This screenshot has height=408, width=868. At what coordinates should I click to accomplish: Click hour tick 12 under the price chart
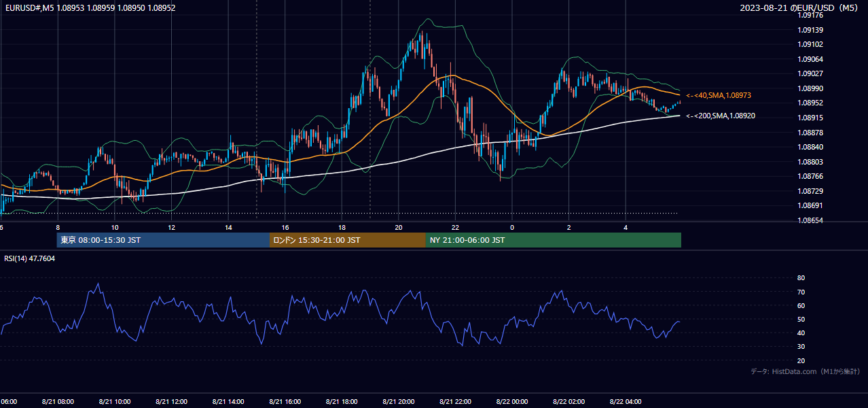click(171, 227)
